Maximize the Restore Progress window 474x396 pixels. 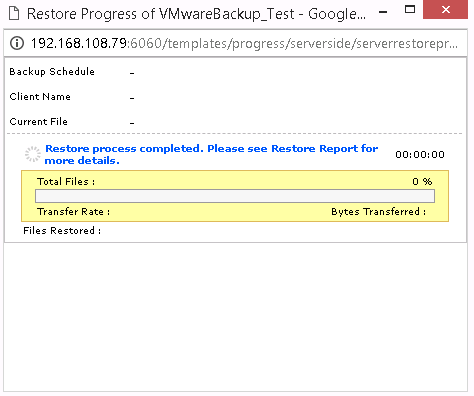click(410, 10)
